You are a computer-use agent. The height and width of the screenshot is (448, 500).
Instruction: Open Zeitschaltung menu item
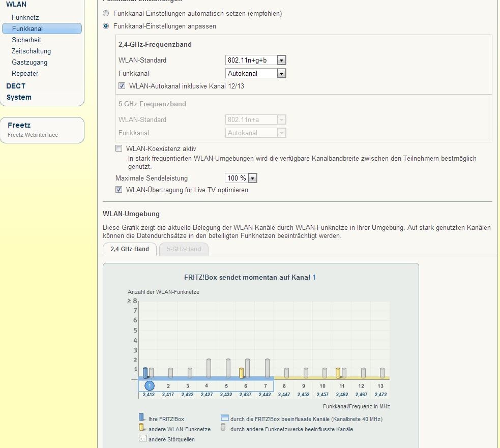(x=31, y=51)
